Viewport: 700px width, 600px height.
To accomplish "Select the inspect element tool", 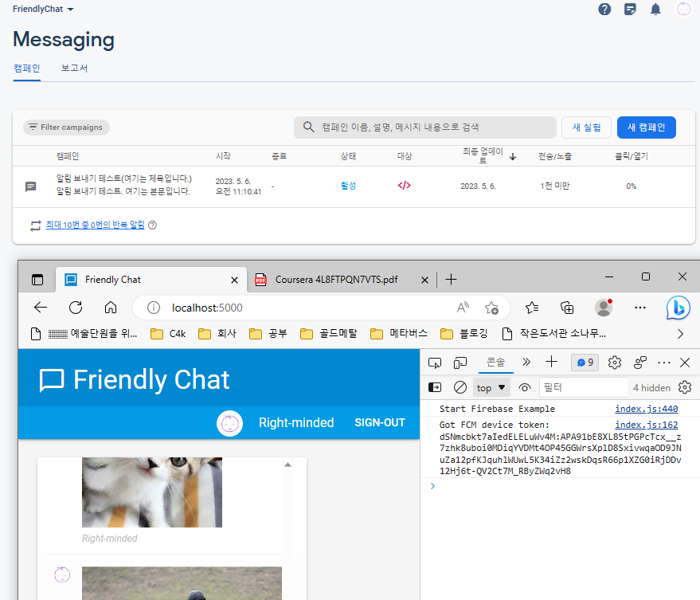I will coord(435,363).
